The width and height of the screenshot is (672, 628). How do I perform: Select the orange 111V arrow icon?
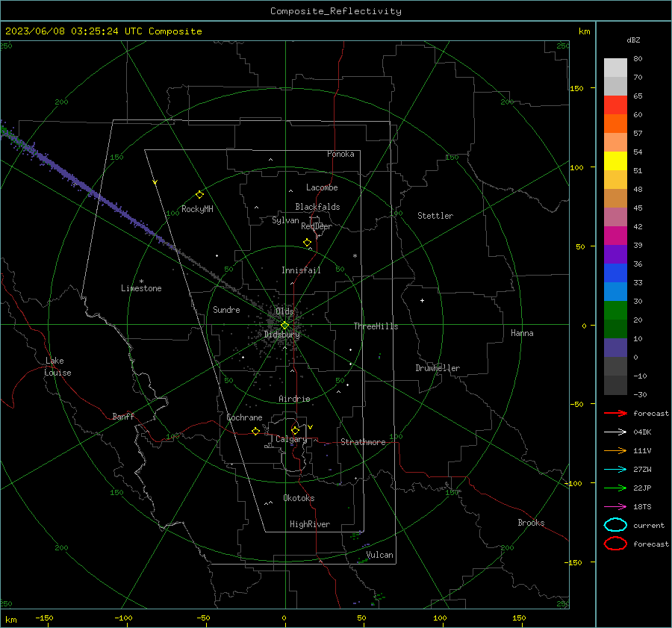tap(615, 450)
